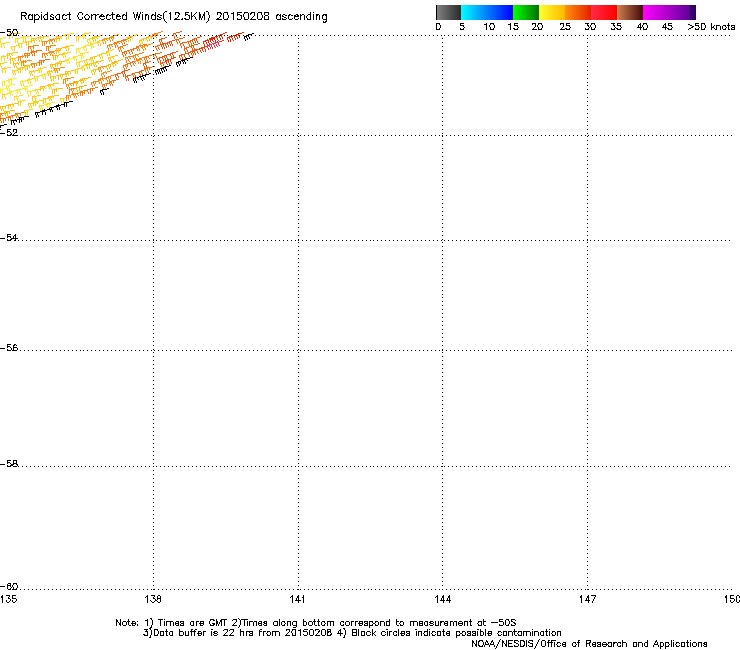This screenshot has width=740, height=650.
Task: Select the green 15-20 knots color band
Action: (526, 12)
